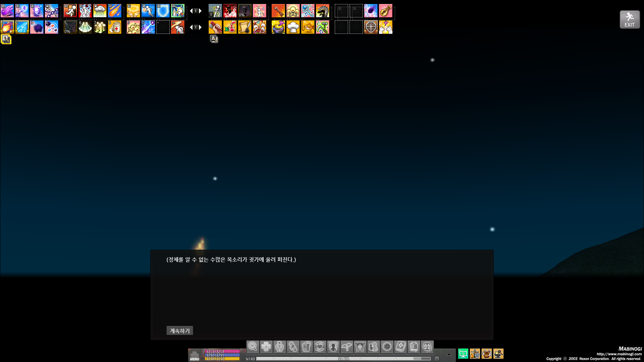The width and height of the screenshot is (644, 362).
Task: Use the two white animals skill icon
Action: pyautogui.click(x=386, y=27)
